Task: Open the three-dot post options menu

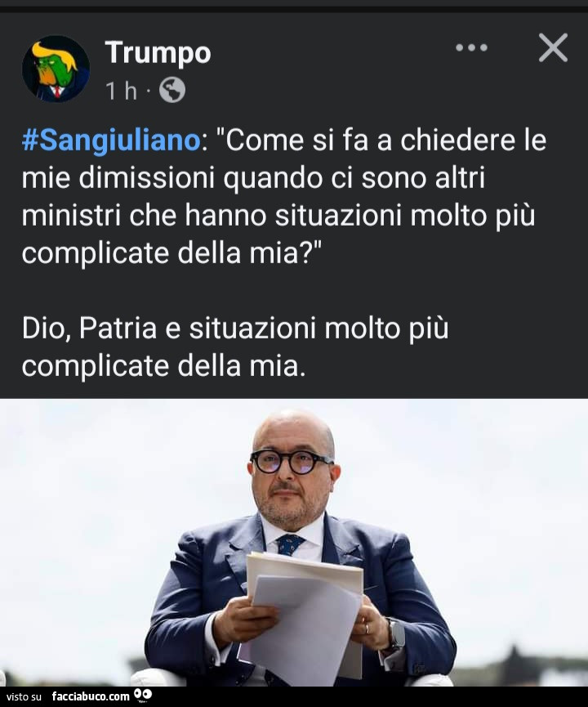Action: [471, 47]
